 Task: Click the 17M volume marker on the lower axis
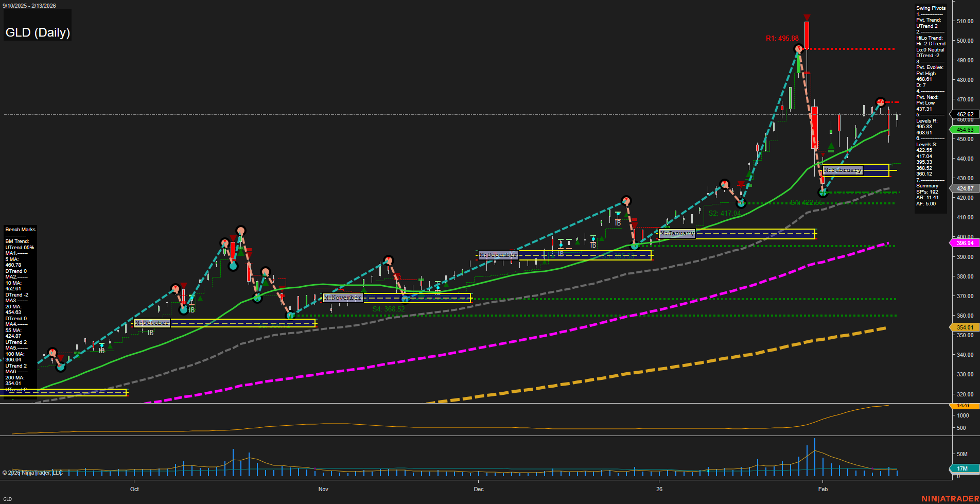click(x=963, y=468)
